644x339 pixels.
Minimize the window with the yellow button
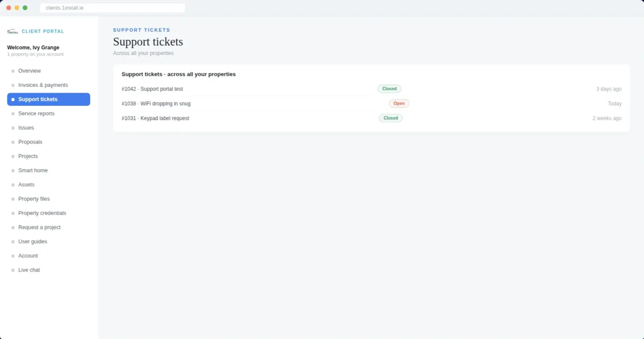tap(17, 8)
